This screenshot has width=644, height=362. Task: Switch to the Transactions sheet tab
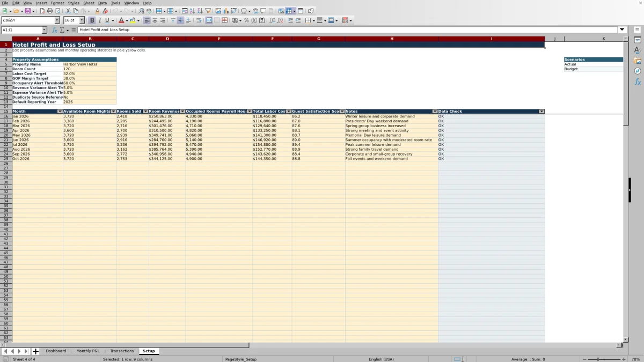122,351
